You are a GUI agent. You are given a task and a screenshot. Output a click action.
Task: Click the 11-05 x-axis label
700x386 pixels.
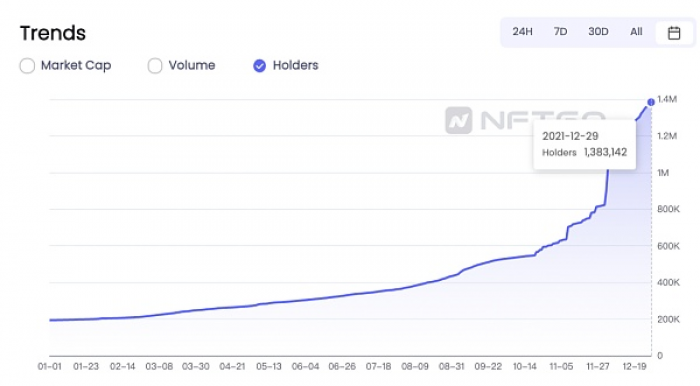pyautogui.click(x=561, y=366)
